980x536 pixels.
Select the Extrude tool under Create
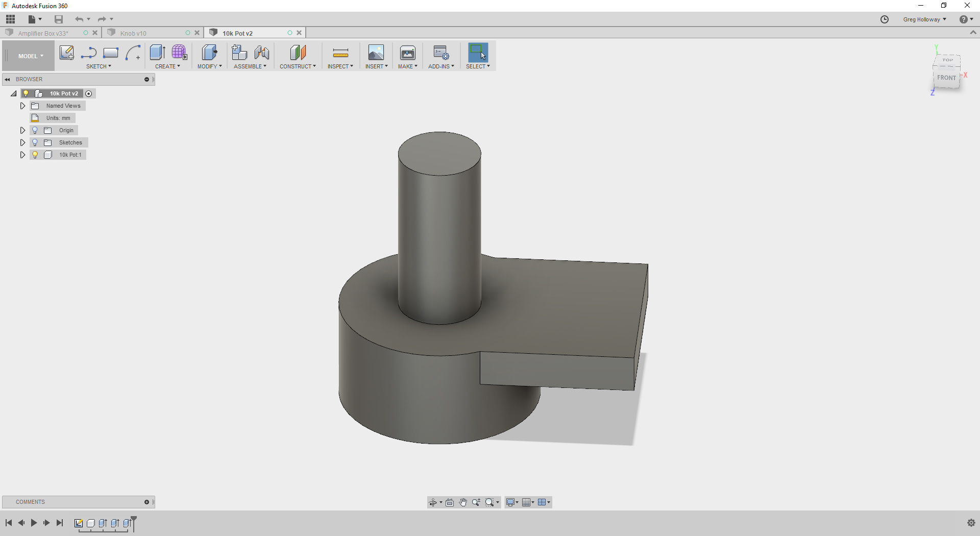tap(157, 53)
